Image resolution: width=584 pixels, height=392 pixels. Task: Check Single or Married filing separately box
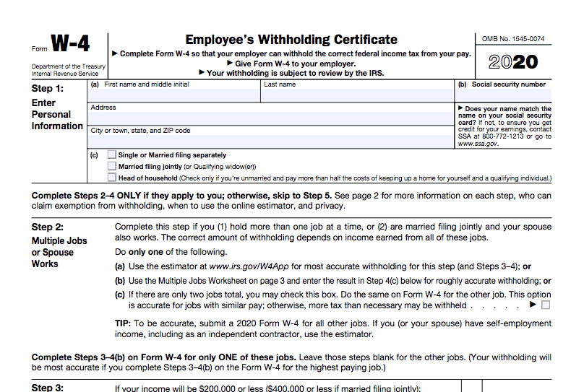pyautogui.click(x=112, y=154)
